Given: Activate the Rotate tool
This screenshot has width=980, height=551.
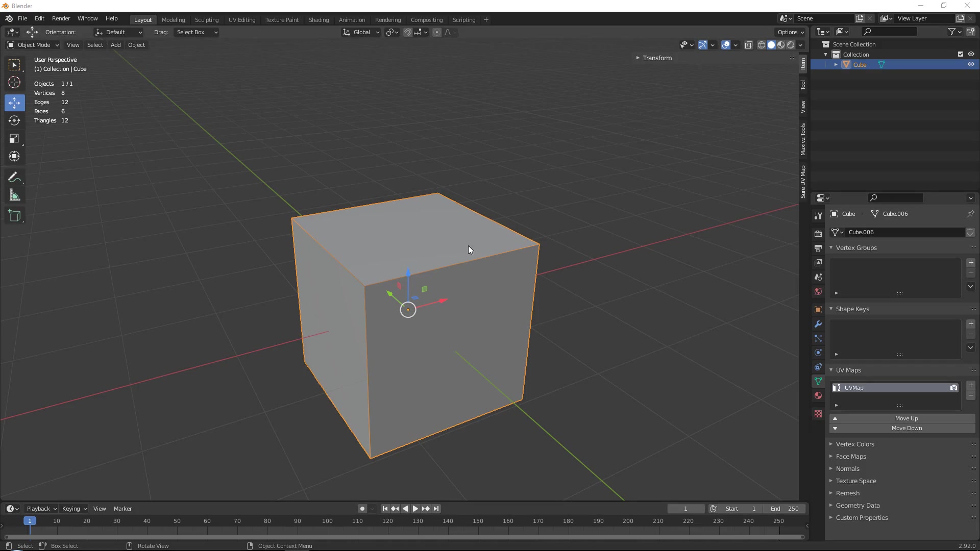Looking at the screenshot, I should coord(14,120).
